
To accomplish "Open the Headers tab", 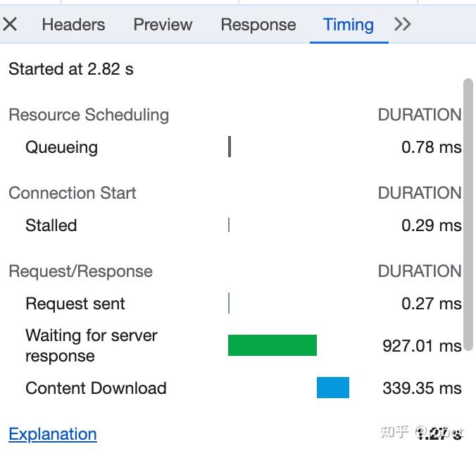I will [x=73, y=25].
